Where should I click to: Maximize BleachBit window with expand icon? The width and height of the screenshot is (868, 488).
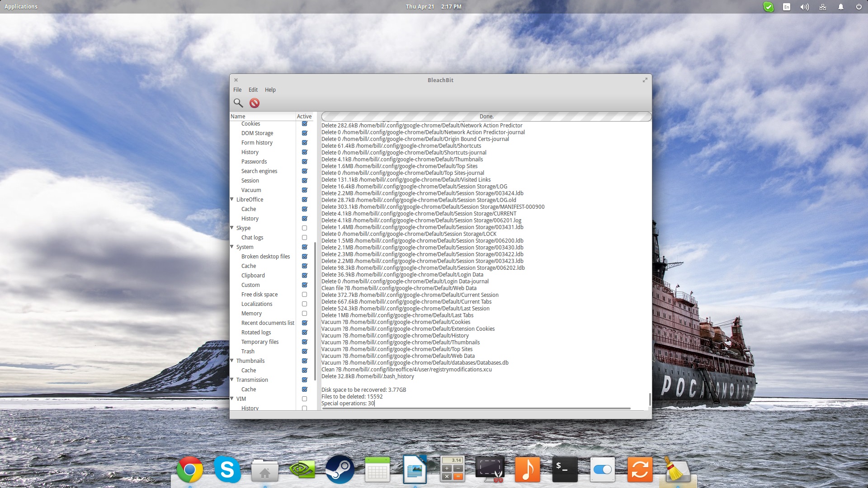coord(645,80)
